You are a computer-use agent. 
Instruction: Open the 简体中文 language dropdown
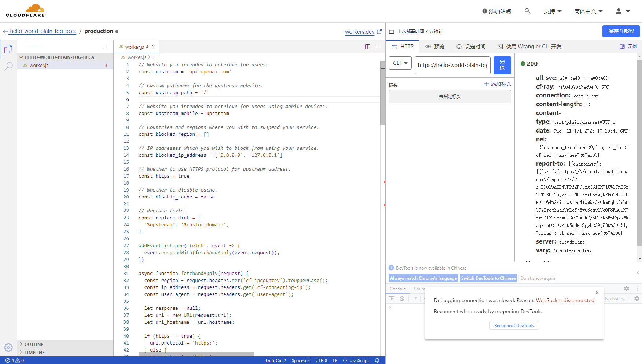(588, 11)
